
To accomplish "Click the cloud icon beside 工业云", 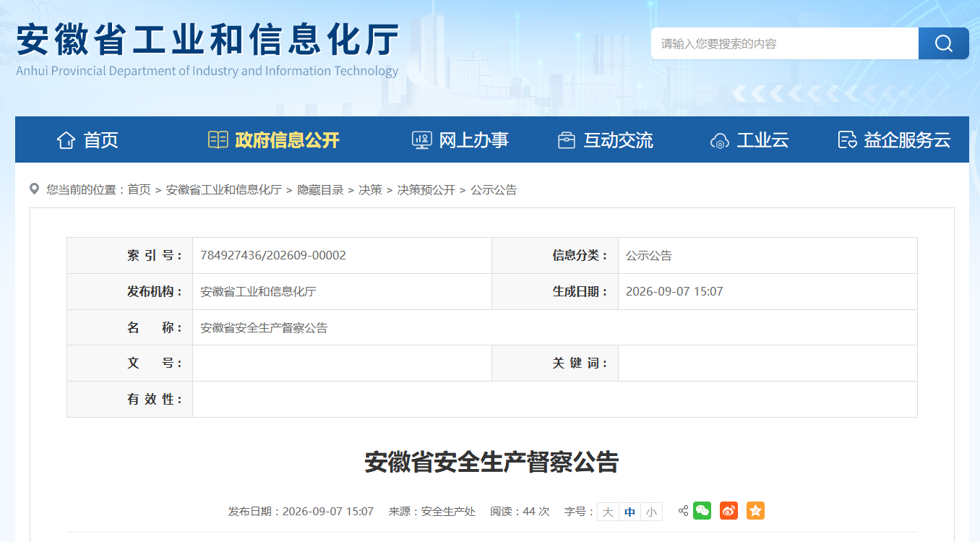I will click(720, 141).
